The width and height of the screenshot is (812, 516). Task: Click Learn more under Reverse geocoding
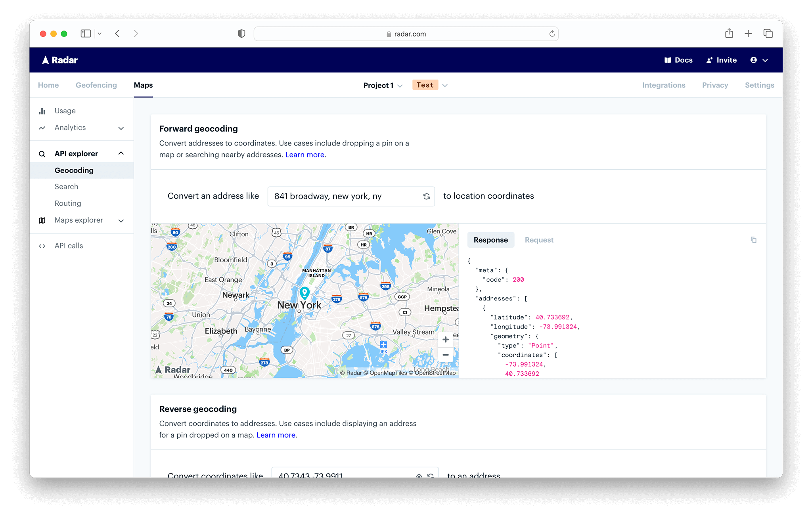tap(276, 435)
